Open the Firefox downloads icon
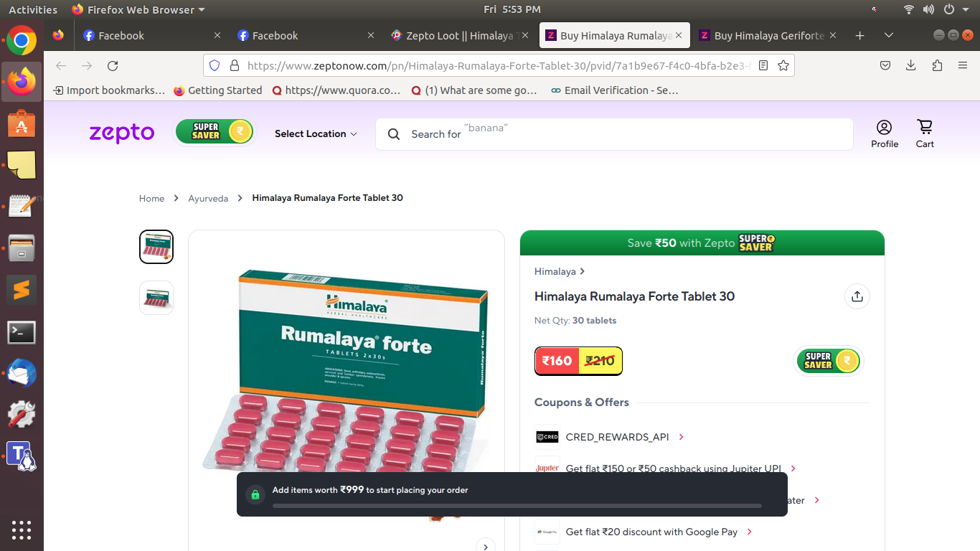This screenshot has width=980, height=551. click(x=910, y=65)
